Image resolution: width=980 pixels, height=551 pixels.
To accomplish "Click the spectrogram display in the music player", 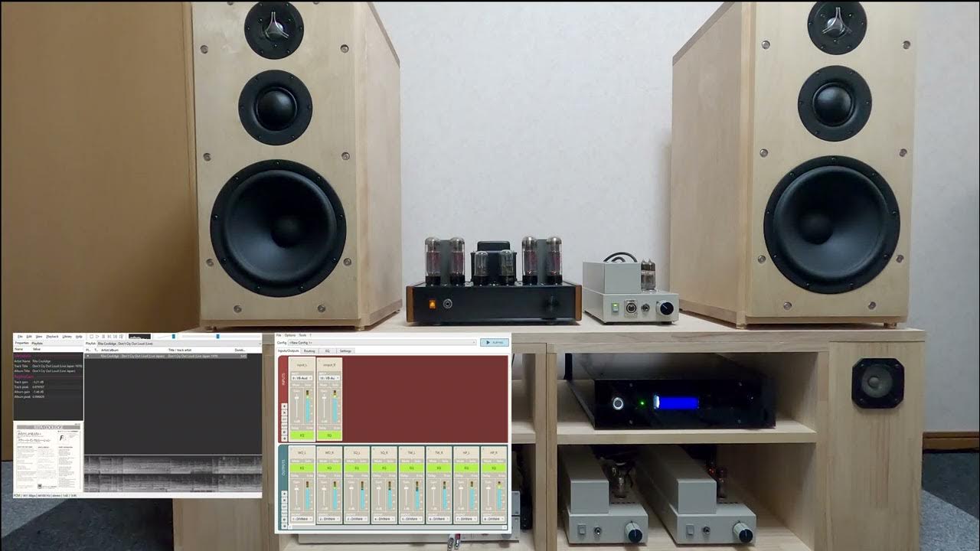I will tap(173, 474).
